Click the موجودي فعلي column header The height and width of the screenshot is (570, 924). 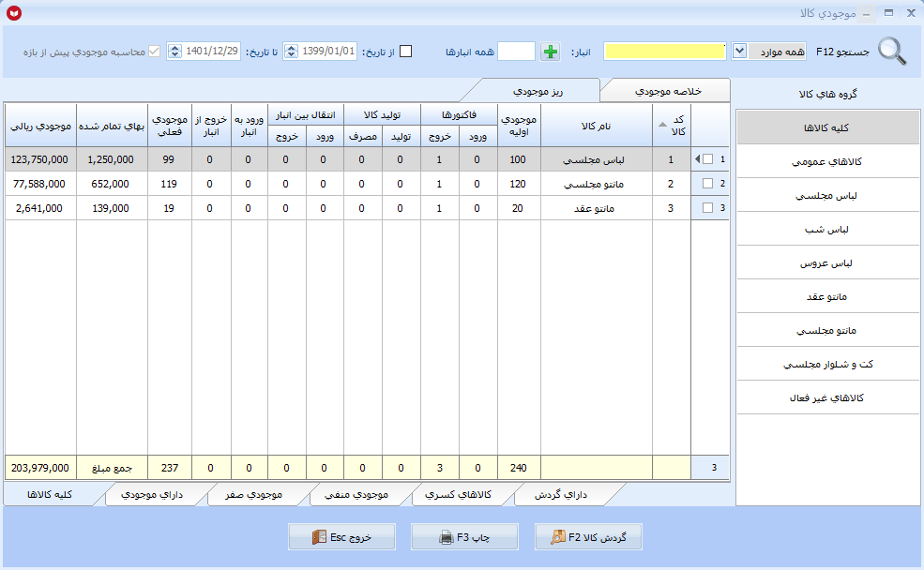click(170, 126)
